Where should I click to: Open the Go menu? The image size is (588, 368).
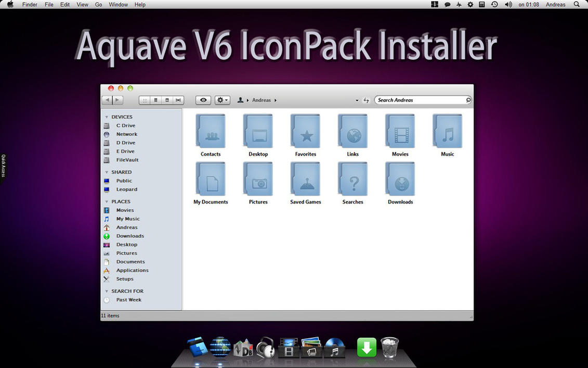99,5
